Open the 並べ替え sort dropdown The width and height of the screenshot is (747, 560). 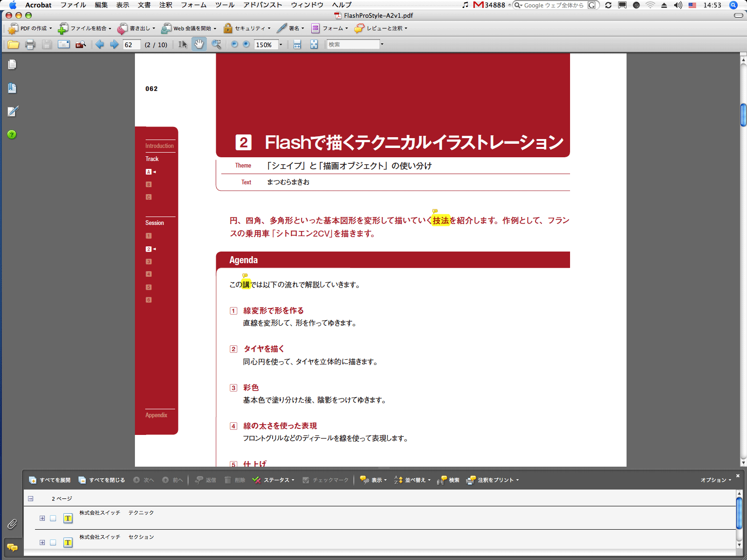(412, 480)
